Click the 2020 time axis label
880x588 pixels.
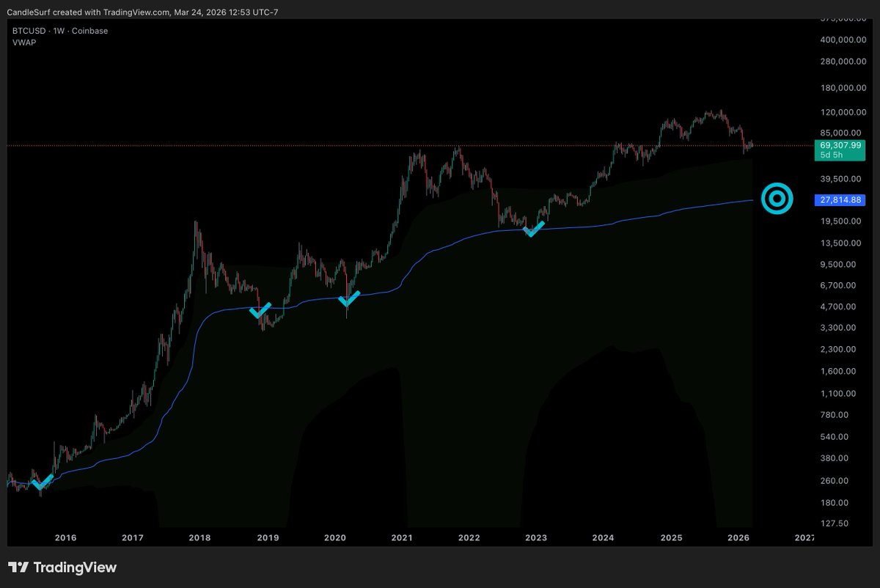click(x=334, y=538)
